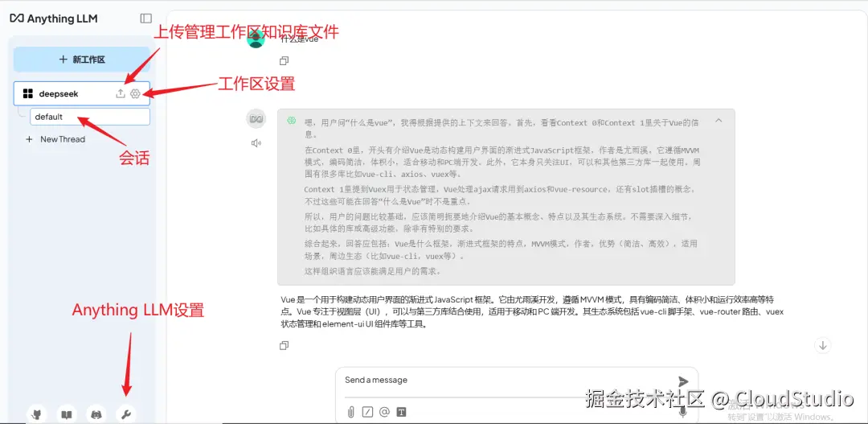868x424 pixels.
Task: Click the assistant answer text about Vue
Action: 532,311
